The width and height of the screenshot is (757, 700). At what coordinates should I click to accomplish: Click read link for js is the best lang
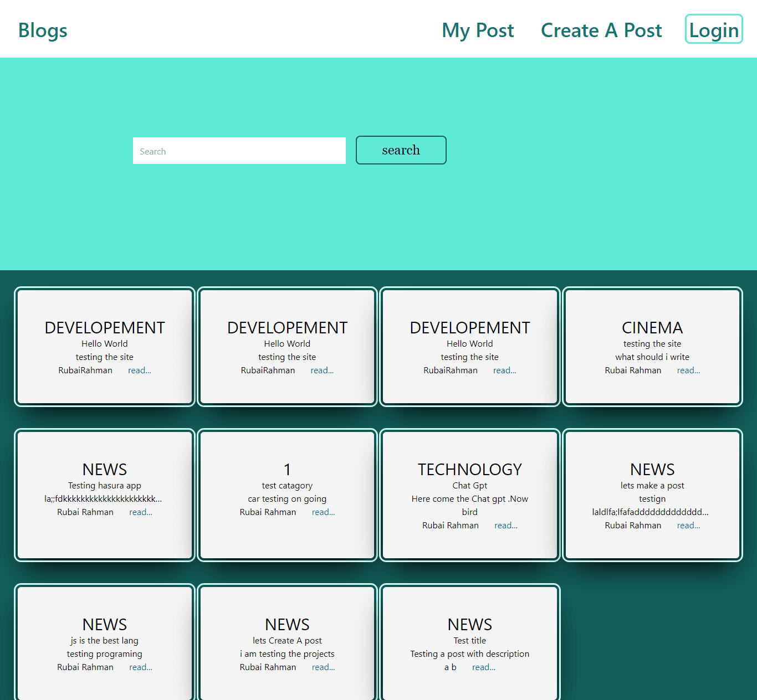tap(141, 667)
